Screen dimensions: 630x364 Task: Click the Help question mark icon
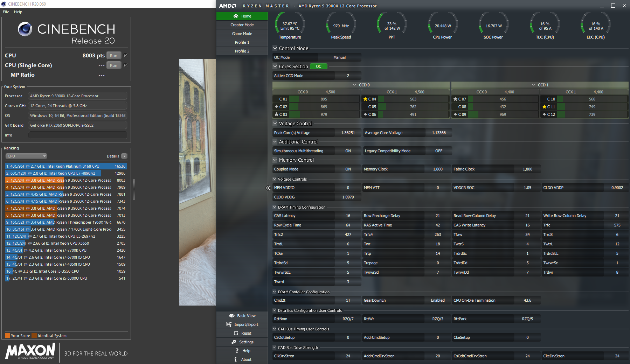(x=237, y=351)
